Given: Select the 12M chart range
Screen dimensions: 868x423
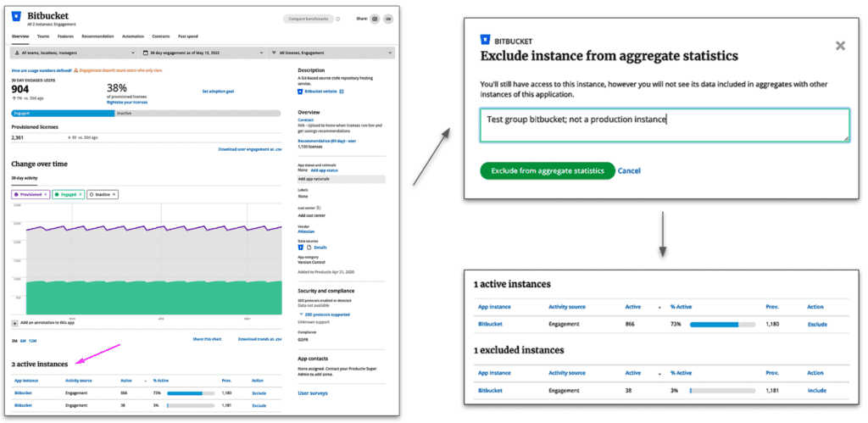Looking at the screenshot, I should [x=32, y=341].
